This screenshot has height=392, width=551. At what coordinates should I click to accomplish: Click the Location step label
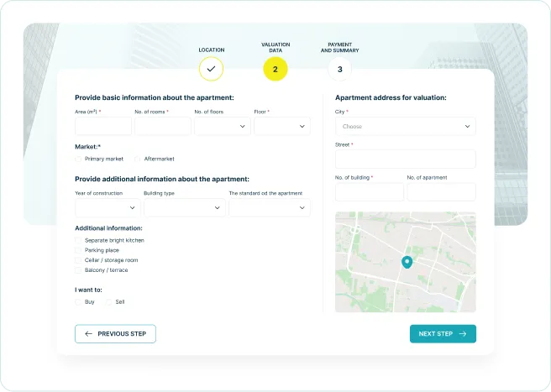[x=212, y=50]
